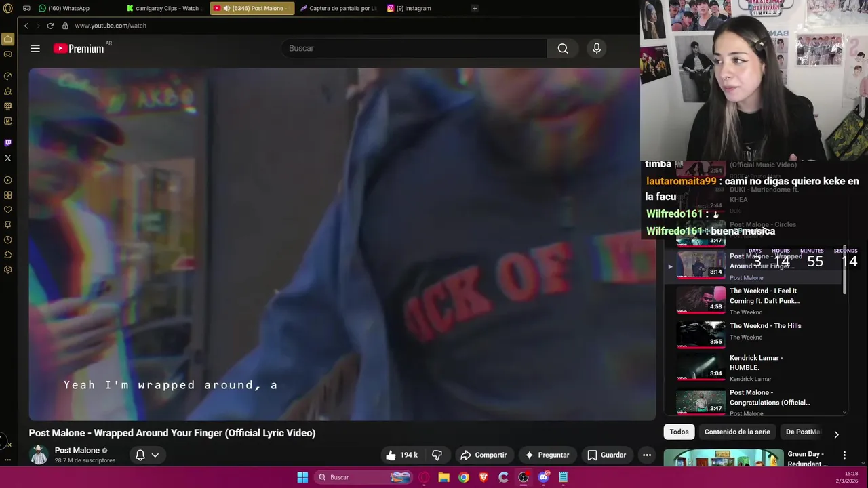Show more filter chips with right arrow
The height and width of the screenshot is (488, 868).
tap(836, 434)
